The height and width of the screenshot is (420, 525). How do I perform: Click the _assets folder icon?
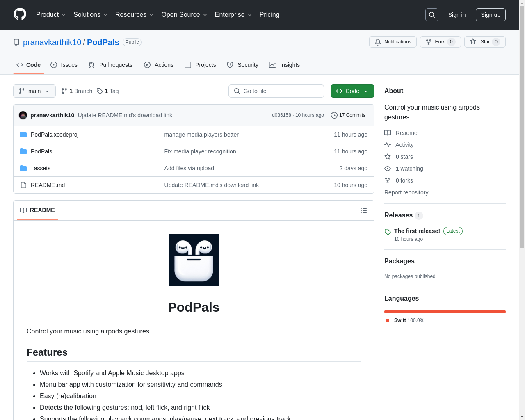coord(23,168)
